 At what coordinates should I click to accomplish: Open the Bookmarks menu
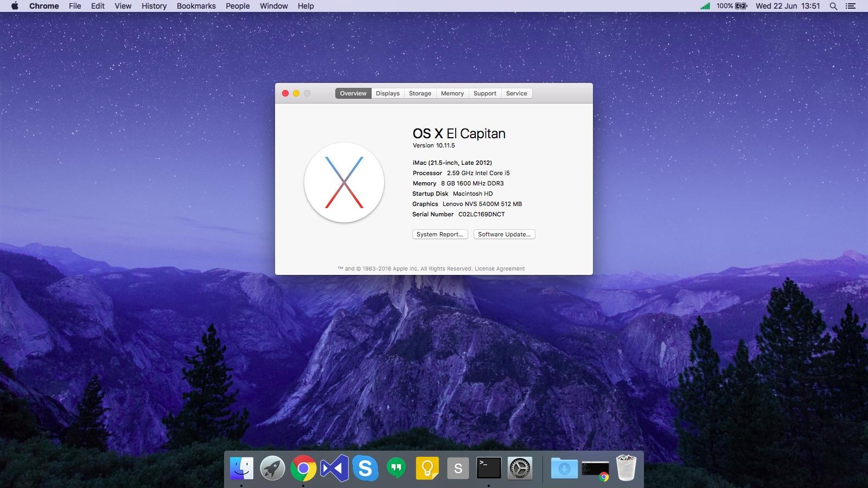196,6
